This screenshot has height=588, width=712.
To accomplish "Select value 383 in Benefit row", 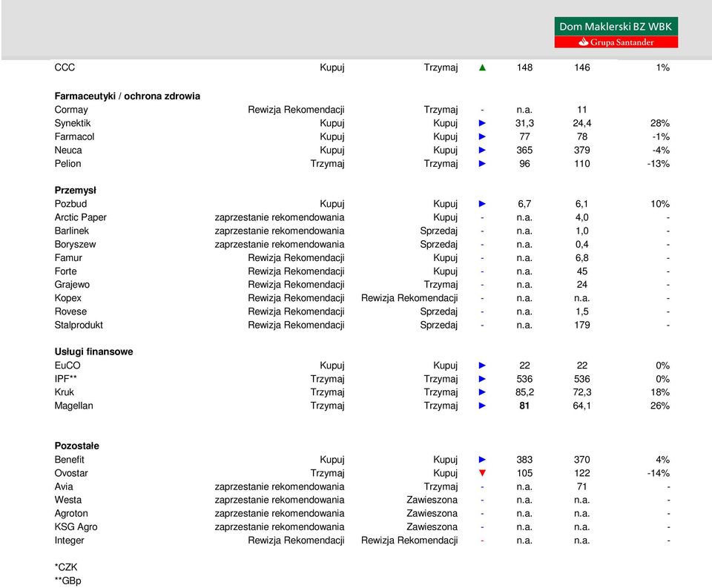I will 524,460.
